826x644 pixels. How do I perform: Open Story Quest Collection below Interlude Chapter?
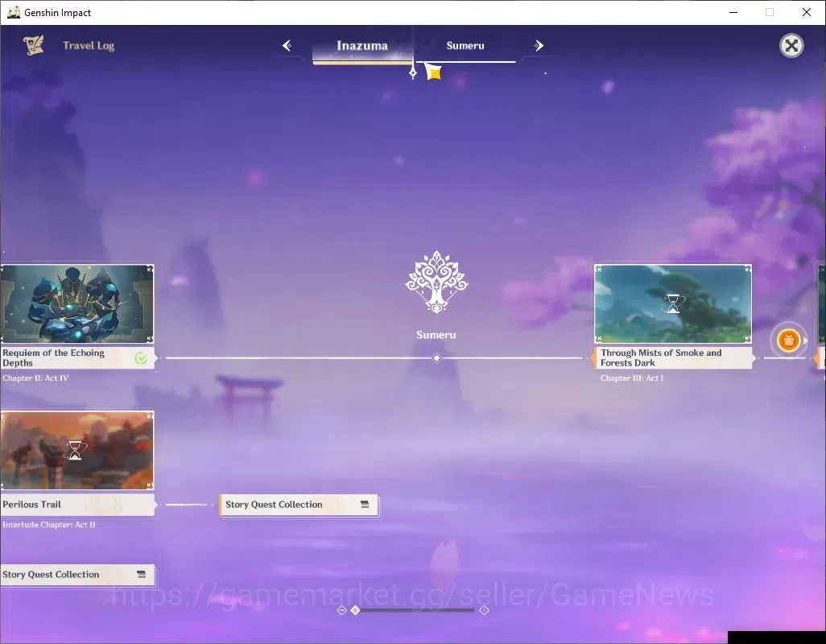coord(77,575)
